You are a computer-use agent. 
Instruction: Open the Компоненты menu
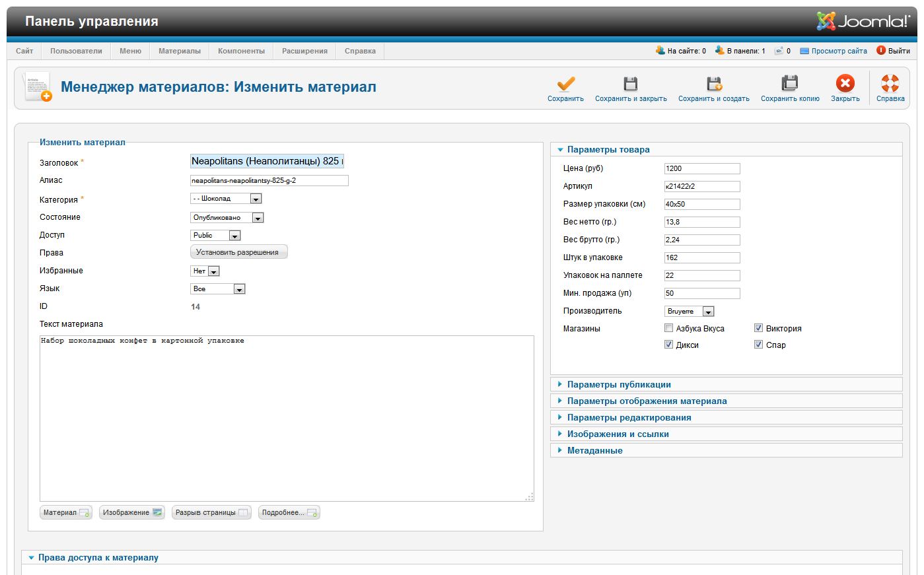click(241, 51)
